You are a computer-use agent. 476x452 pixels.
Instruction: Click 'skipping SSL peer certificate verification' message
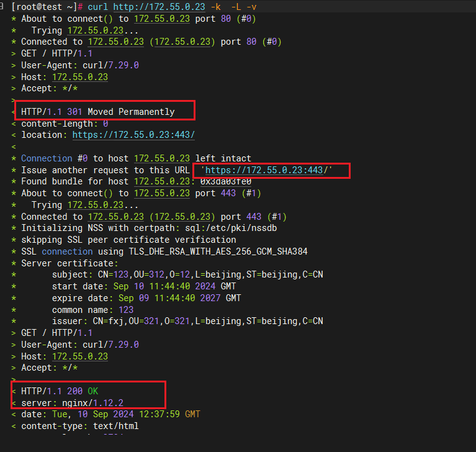128,240
